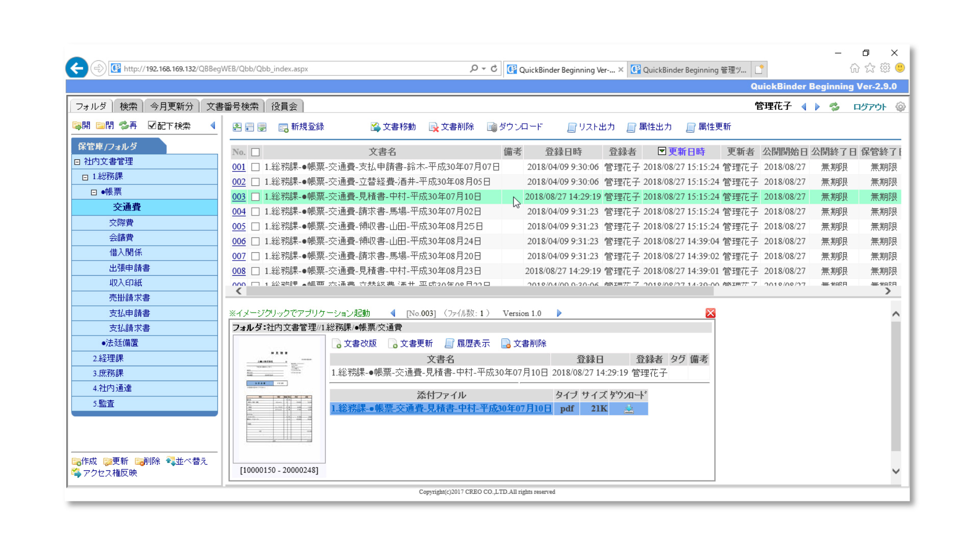Click 履歴表示 history display
The width and height of the screenshot is (980, 548).
coord(468,344)
